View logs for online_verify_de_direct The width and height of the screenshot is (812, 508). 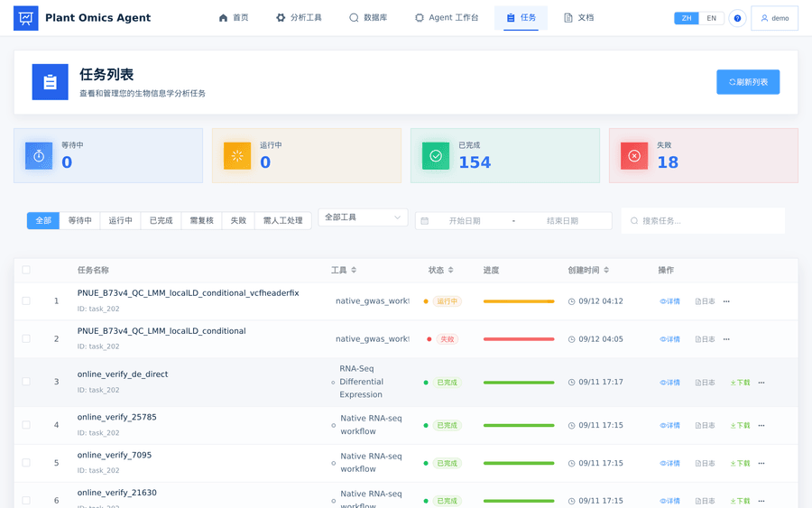coord(705,383)
